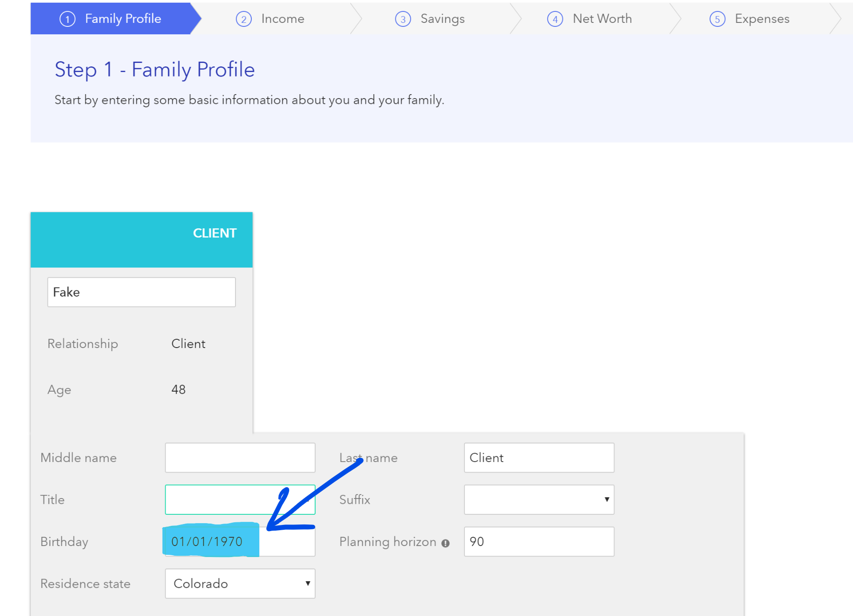Click the Planning horizon field showing 90
853x616 pixels.
pyautogui.click(x=539, y=542)
